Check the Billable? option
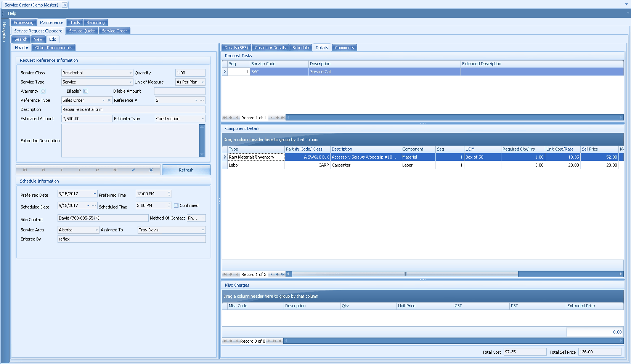The image size is (631, 364). [86, 91]
